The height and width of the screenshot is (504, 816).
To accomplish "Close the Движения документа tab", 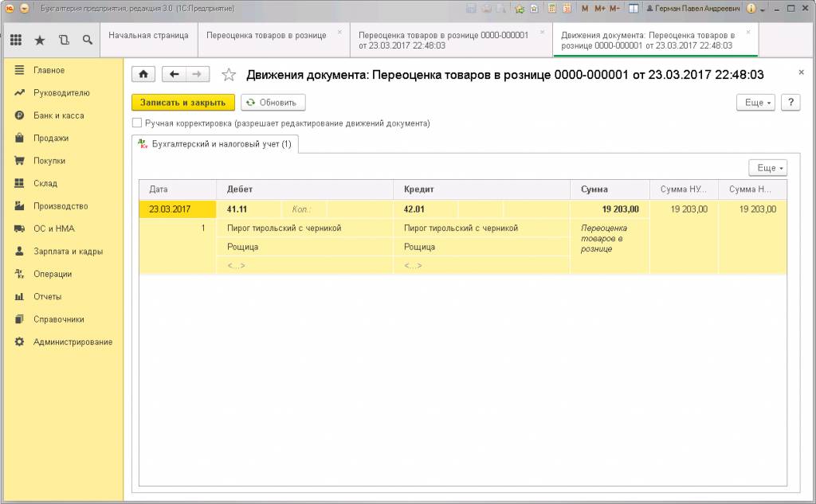I will pyautogui.click(x=748, y=33).
